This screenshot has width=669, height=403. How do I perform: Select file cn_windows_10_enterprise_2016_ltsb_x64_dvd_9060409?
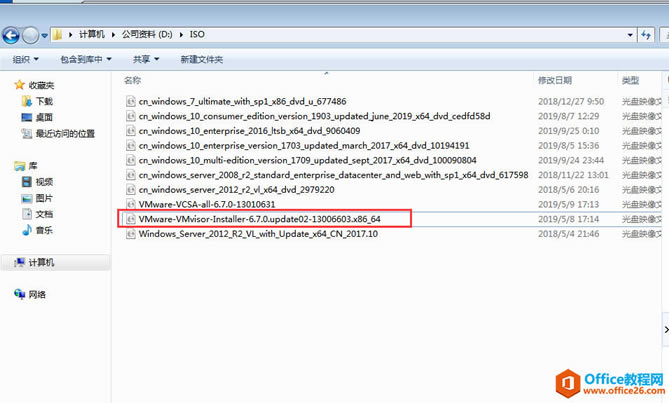[x=249, y=131]
